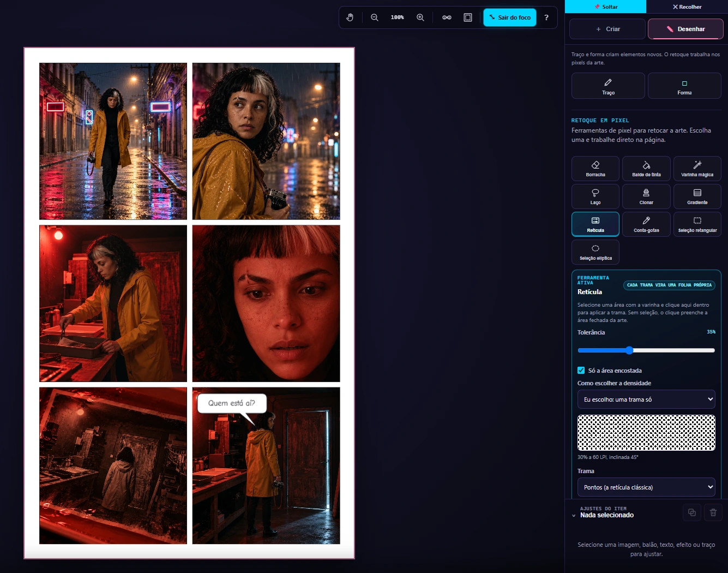The height and width of the screenshot is (573, 728).
Task: Select the close-up face panel
Action: [x=266, y=303]
